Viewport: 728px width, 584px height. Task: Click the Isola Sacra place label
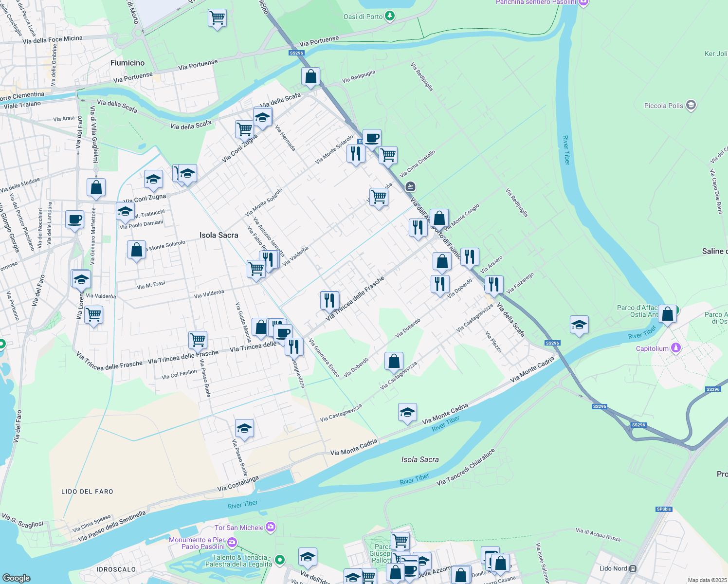point(219,235)
